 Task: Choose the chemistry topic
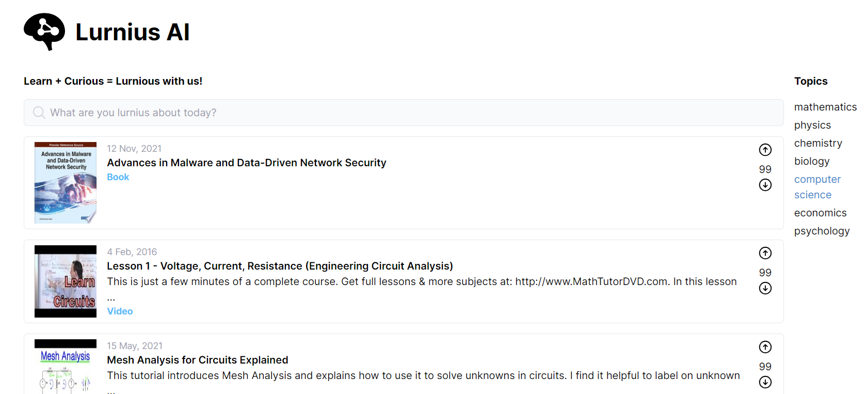[x=818, y=143]
